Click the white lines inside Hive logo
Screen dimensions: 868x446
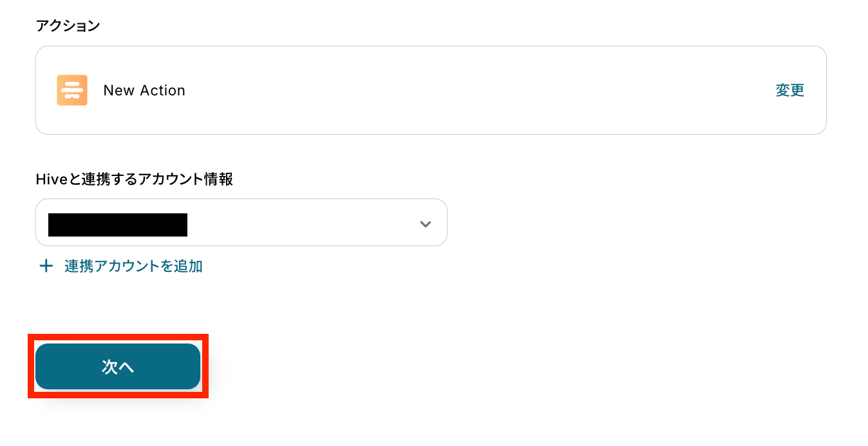click(x=72, y=90)
